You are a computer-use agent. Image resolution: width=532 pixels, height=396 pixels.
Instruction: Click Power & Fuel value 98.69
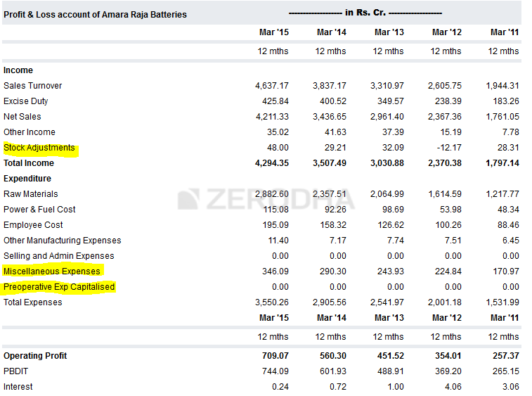393,210
